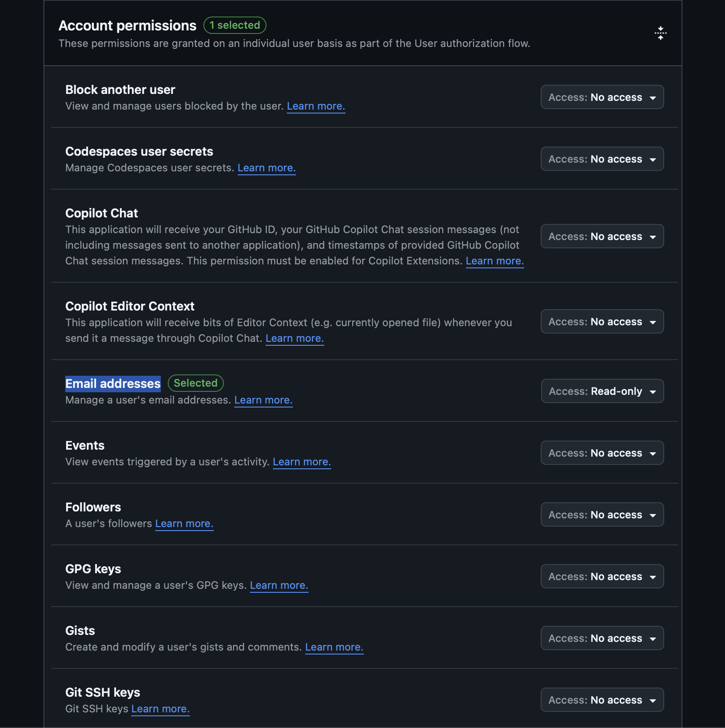Viewport: 725px width, 728px height.
Task: Click the 'Copilot Chat' title
Action: click(x=102, y=213)
